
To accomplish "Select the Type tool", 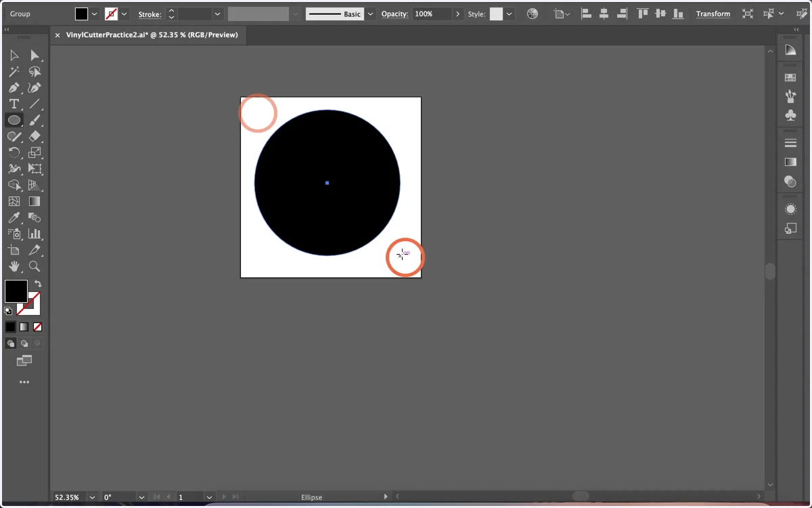I will click(14, 104).
